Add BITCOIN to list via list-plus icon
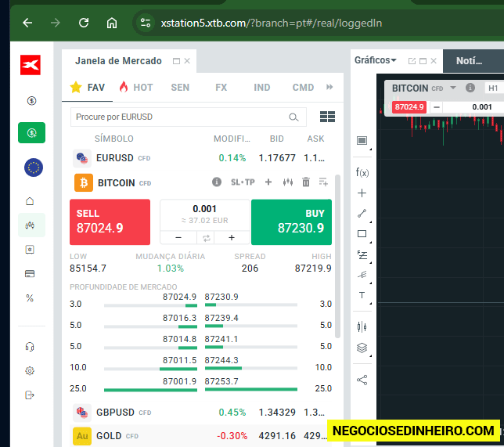The width and height of the screenshot is (504, 447). coord(323,182)
